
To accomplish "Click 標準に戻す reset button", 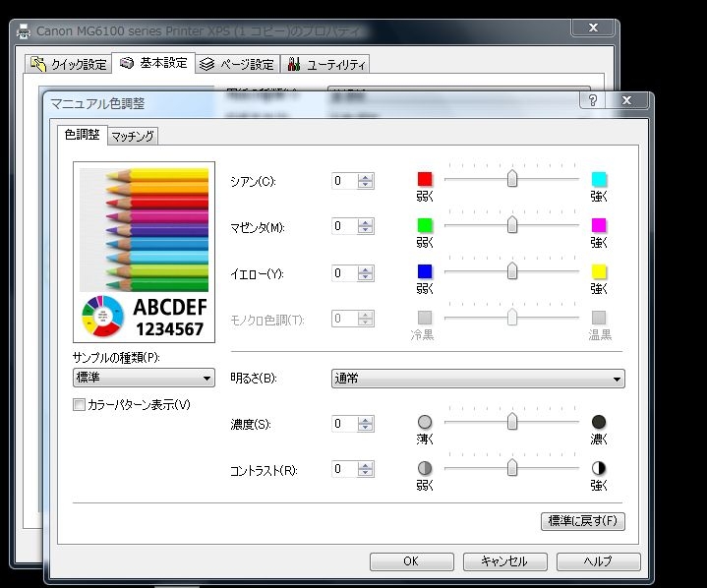I will (x=582, y=521).
